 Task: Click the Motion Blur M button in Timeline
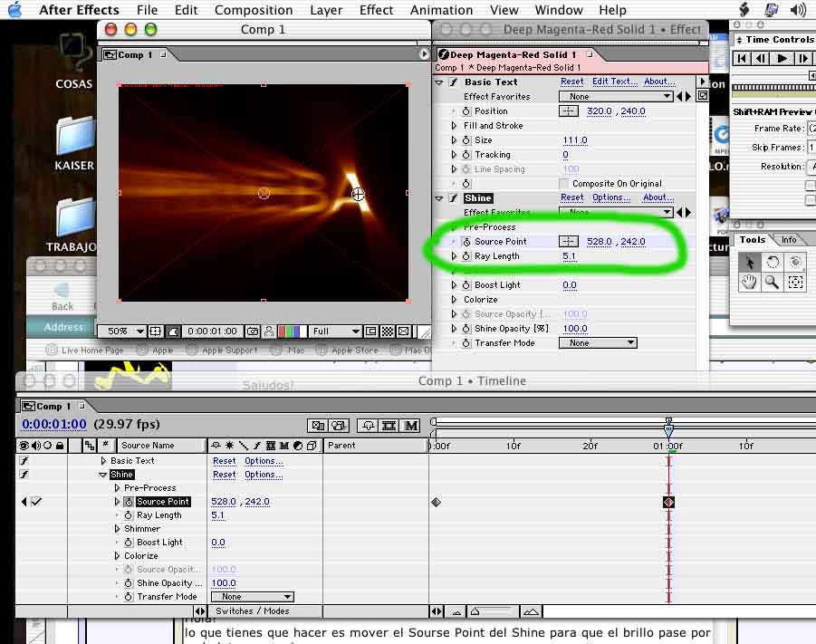[411, 426]
